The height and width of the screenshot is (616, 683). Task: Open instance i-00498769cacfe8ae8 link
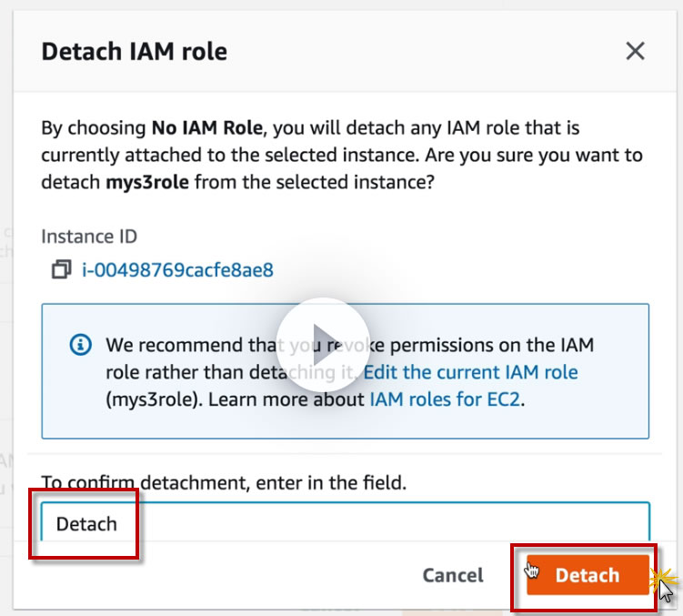(x=178, y=270)
